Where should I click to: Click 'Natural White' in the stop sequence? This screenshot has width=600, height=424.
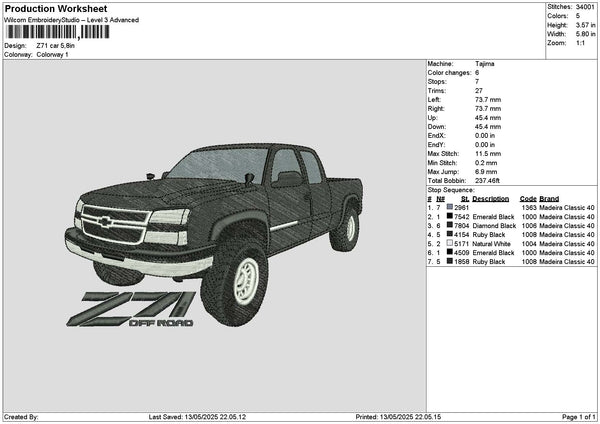click(491, 244)
